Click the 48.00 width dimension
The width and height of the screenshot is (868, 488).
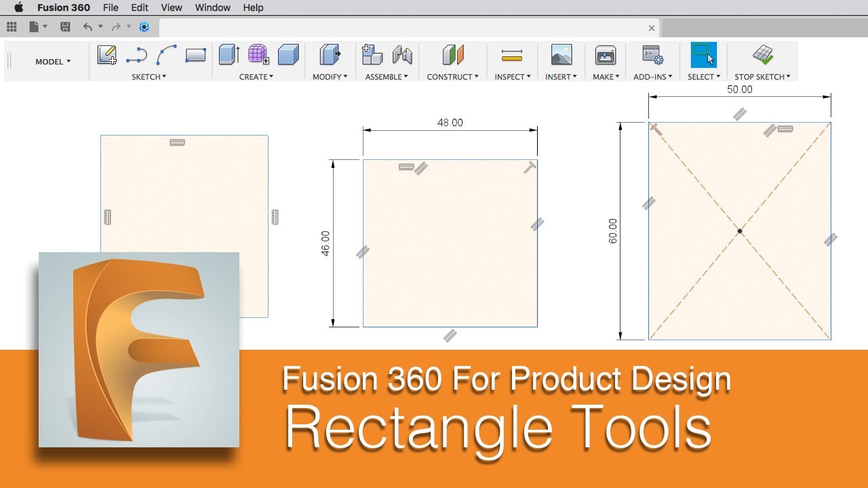tap(450, 123)
